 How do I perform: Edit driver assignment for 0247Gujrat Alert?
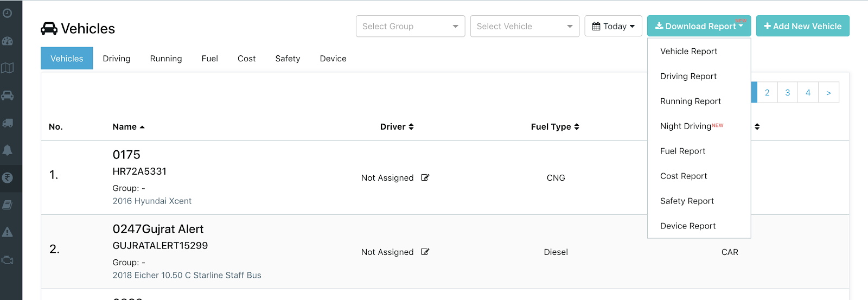click(425, 252)
